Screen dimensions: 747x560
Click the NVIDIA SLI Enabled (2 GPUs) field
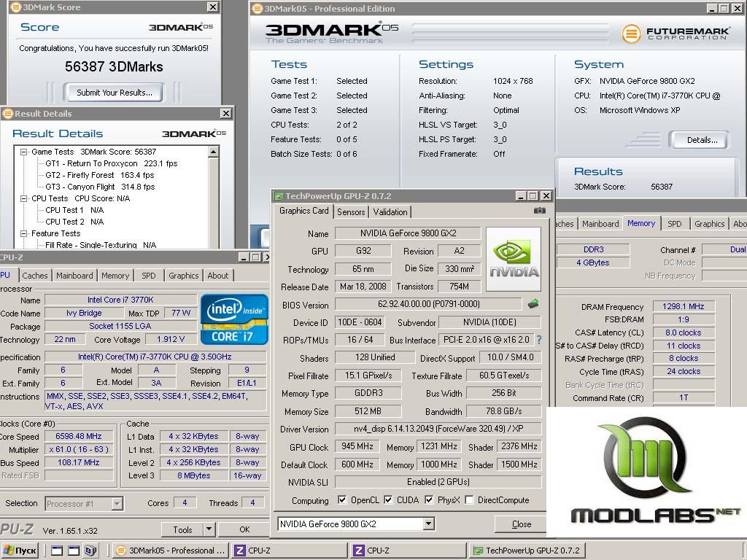(438, 482)
